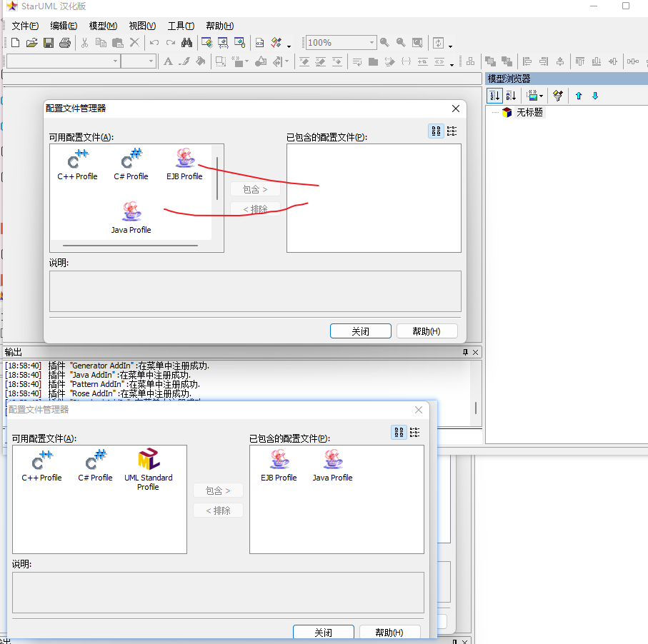The image size is (648, 644).
Task: Click the Redo arrow icon
Action: pos(170,43)
